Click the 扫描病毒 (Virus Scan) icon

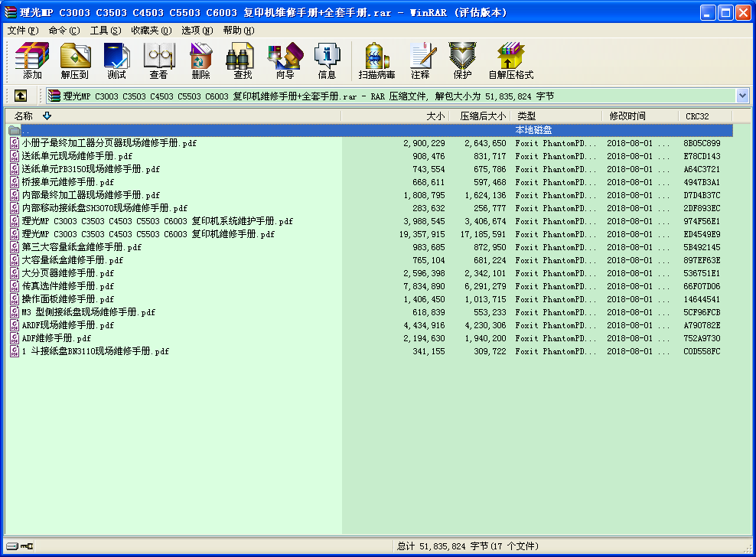pos(376,60)
